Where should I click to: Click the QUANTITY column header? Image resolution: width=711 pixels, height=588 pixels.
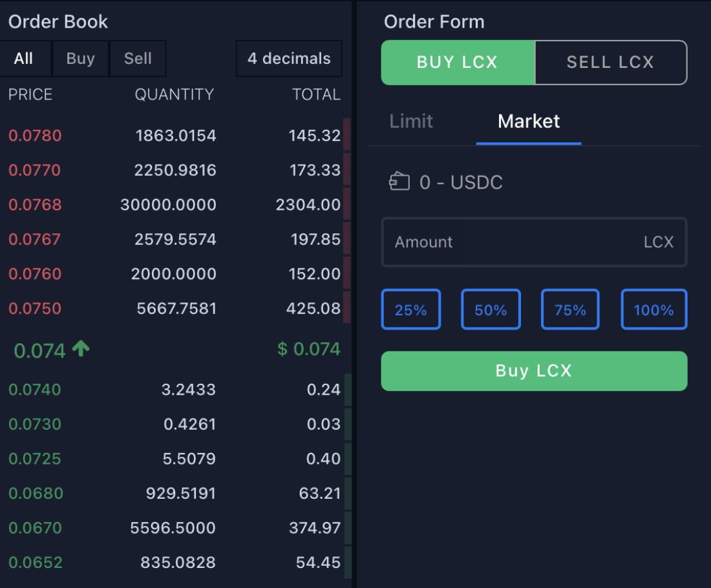tap(174, 94)
